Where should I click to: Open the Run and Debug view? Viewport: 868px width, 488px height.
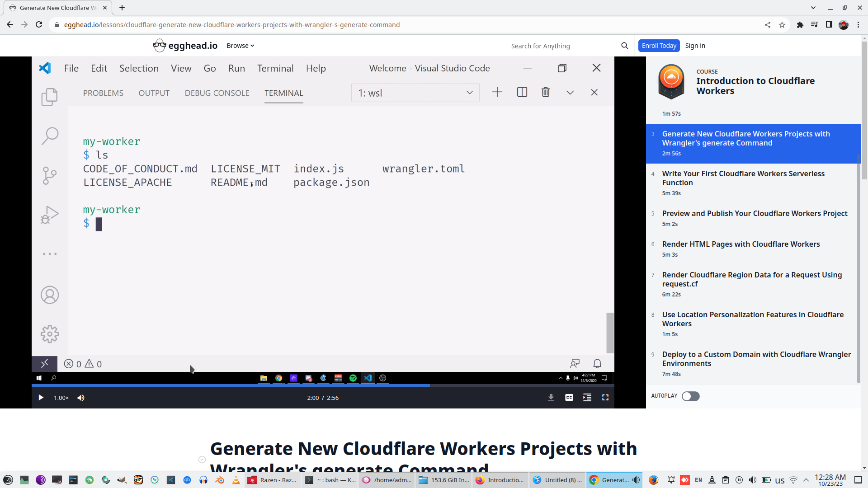coord(50,215)
